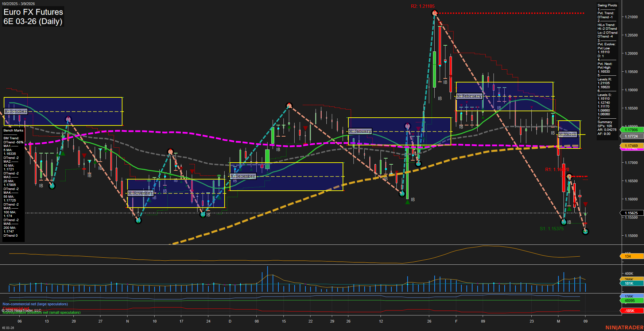Toggle Nonreportable positions net (small speculators) visibility
This screenshot has height=331, width=644.
point(42,312)
